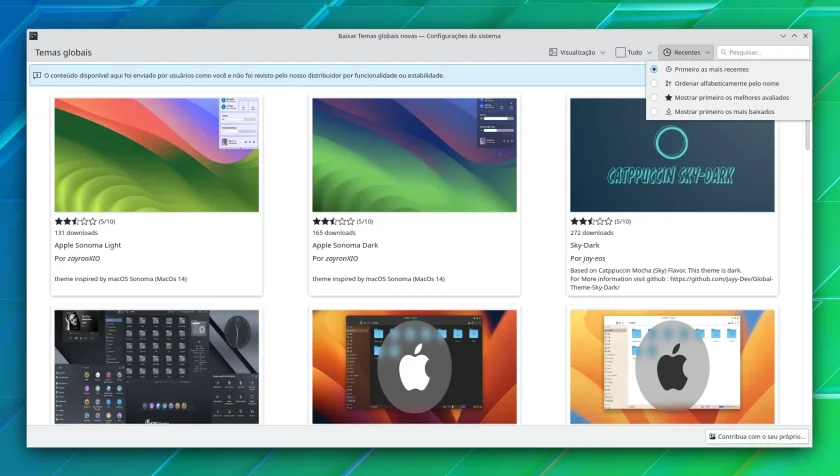Screen dimensions: 840x476
Task: Open the Catppuccin Sky-Dark preview thumbnail
Action: pyautogui.click(x=672, y=155)
